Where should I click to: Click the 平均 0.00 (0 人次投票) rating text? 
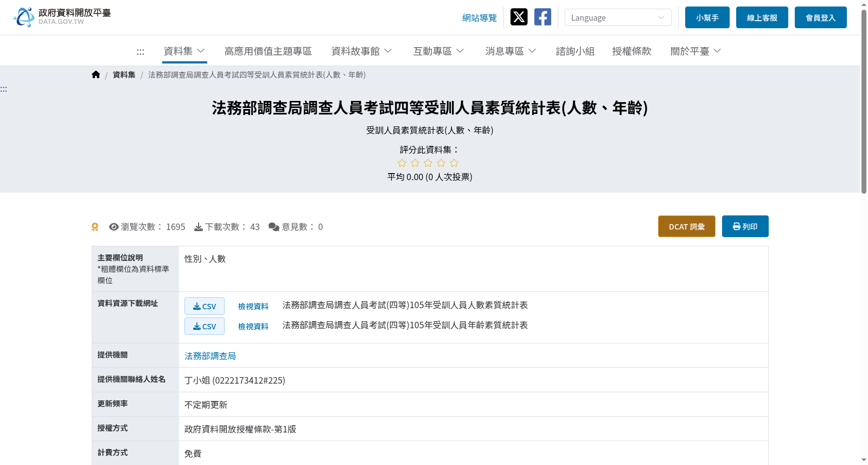tap(430, 177)
